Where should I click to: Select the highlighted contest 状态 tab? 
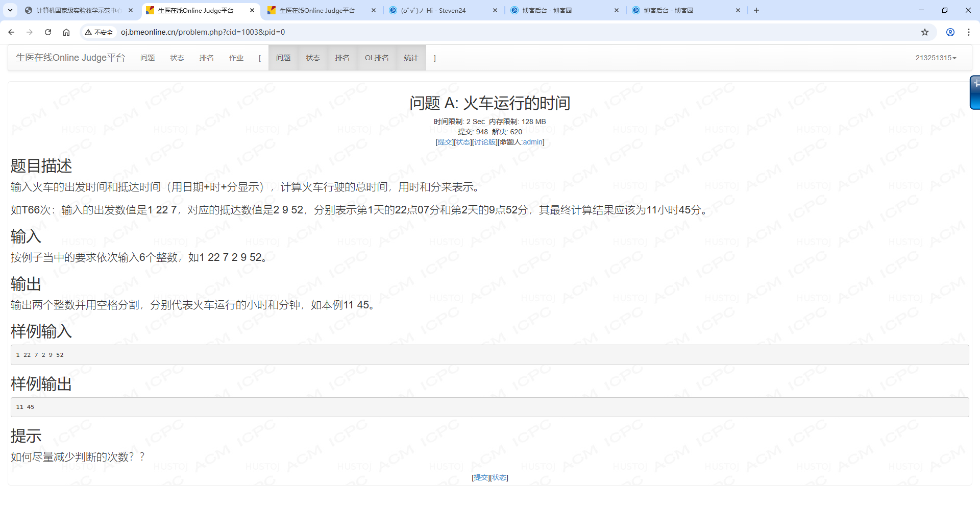[313, 58]
